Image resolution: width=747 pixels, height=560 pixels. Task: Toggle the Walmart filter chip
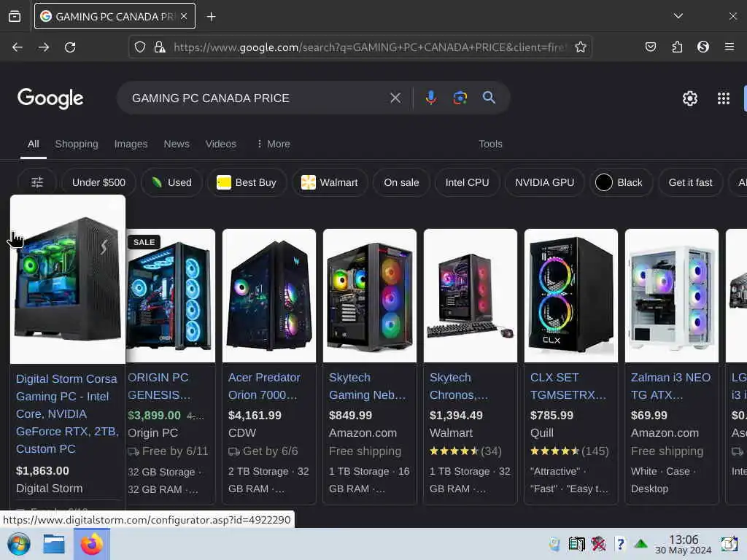[x=330, y=182]
